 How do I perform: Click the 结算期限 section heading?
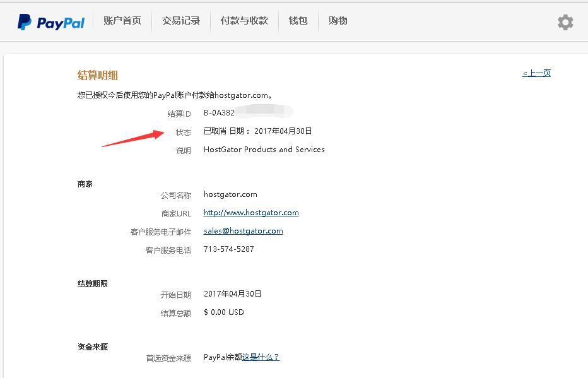[x=93, y=284]
